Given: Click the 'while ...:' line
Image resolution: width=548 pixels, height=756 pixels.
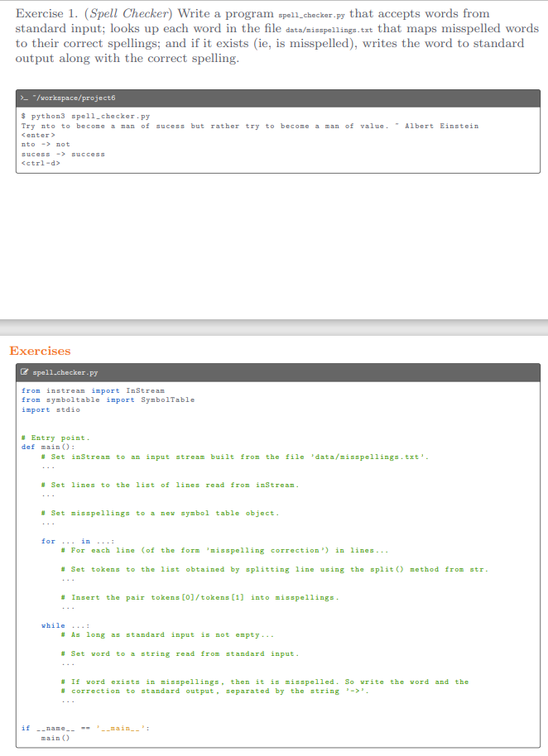Looking at the screenshot, I should point(65,625).
